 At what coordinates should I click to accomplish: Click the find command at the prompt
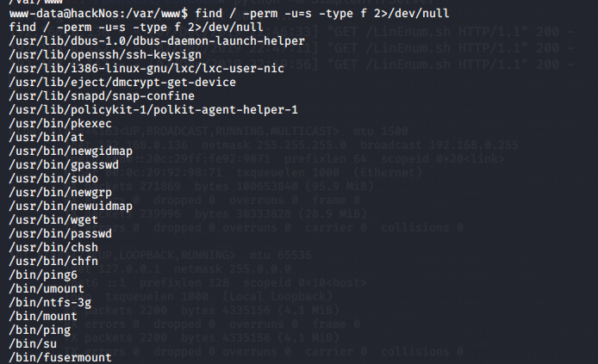(322, 14)
